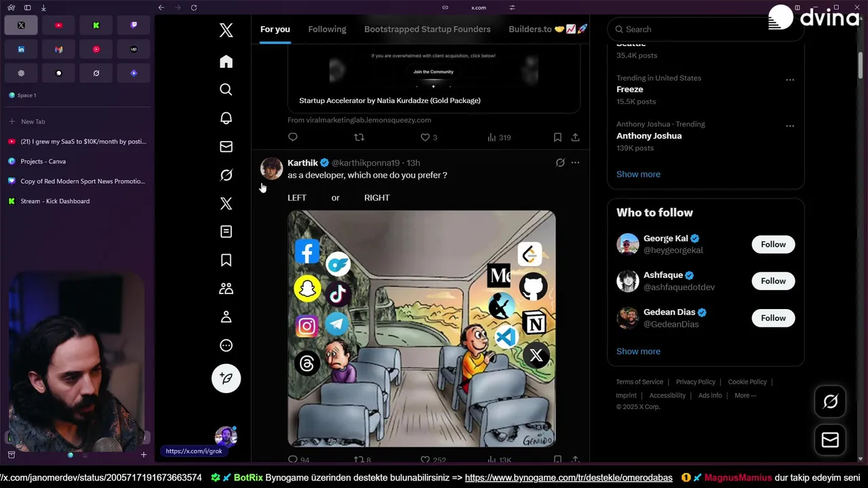868x488 pixels.
Task: Toggle the browser sidebar panel icon
Action: click(27, 7)
